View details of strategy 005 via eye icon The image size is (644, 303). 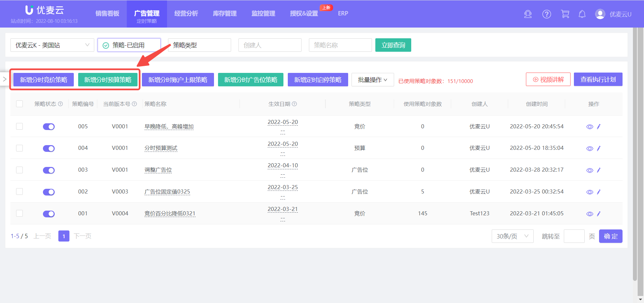click(x=590, y=127)
